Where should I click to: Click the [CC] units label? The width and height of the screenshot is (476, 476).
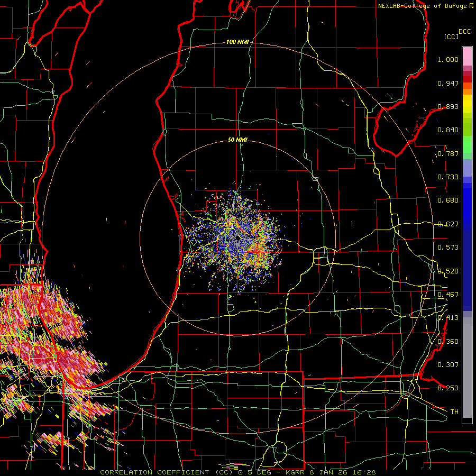451,36
